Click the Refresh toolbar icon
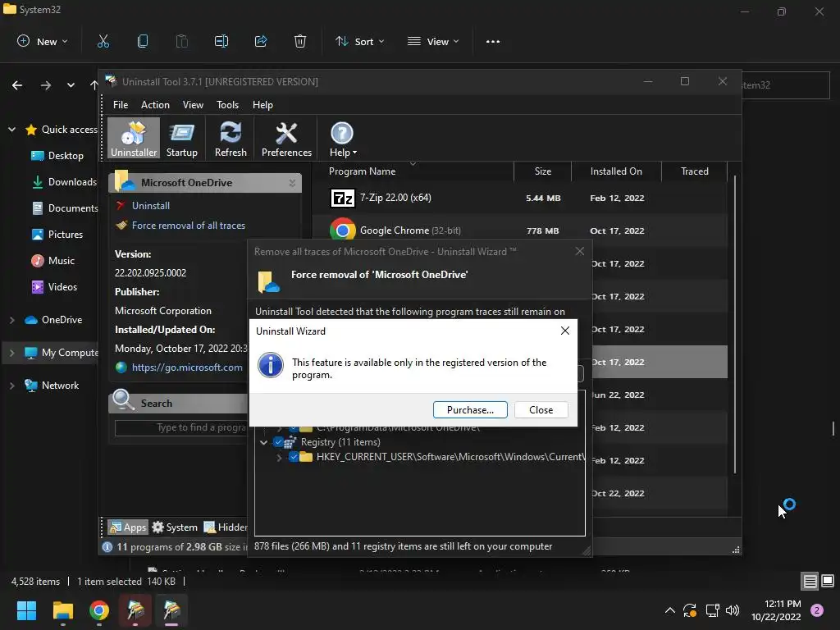 [x=231, y=139]
